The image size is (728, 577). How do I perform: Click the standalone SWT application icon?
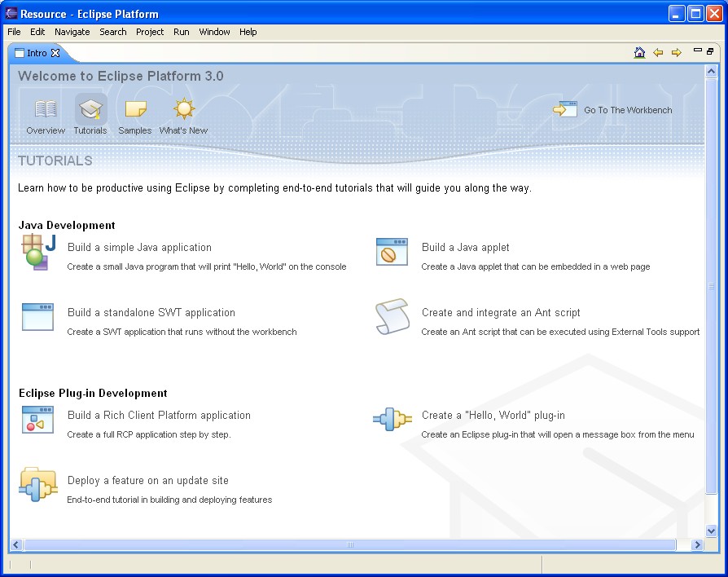tap(37, 317)
